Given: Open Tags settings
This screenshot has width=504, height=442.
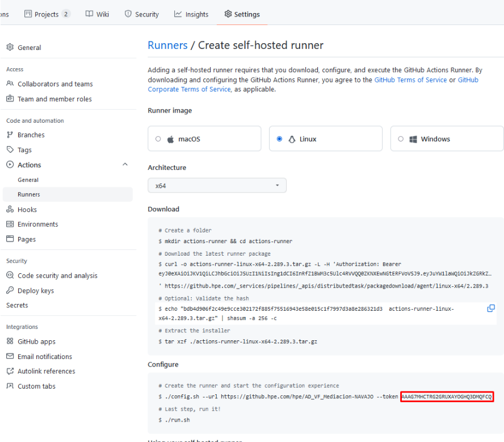Looking at the screenshot, I should click(x=24, y=150).
